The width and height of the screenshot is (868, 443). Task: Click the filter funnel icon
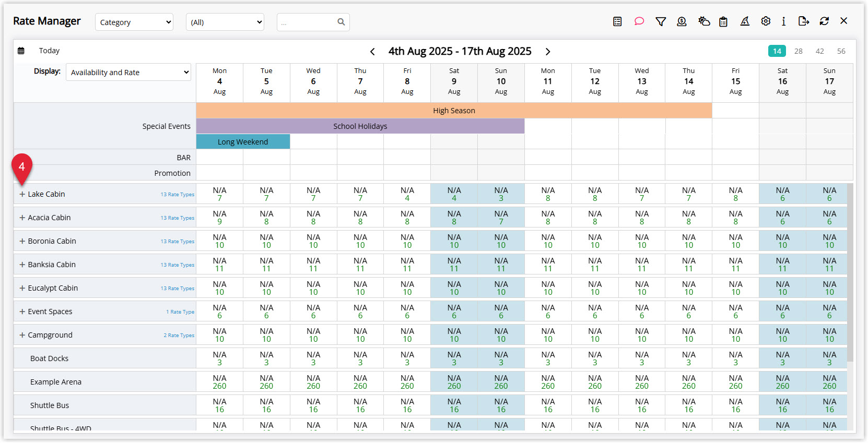click(x=661, y=21)
